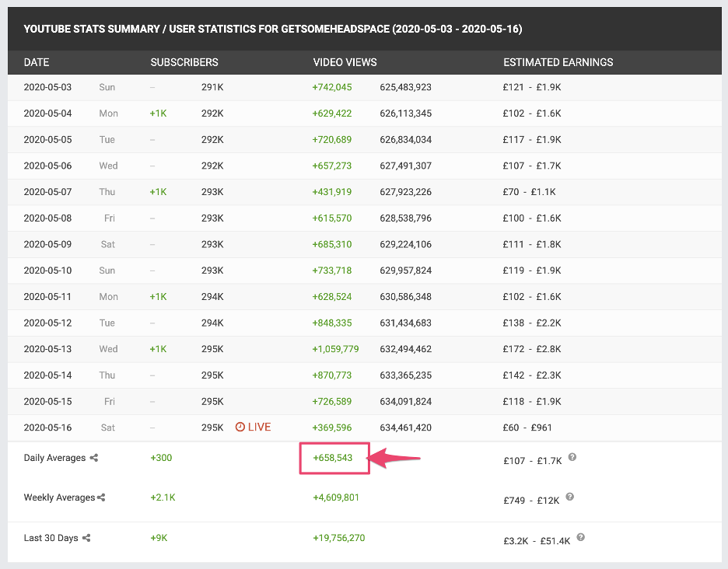Click the £138 - £2.2K earnings estimate
This screenshot has height=569, width=728.
pos(532,323)
